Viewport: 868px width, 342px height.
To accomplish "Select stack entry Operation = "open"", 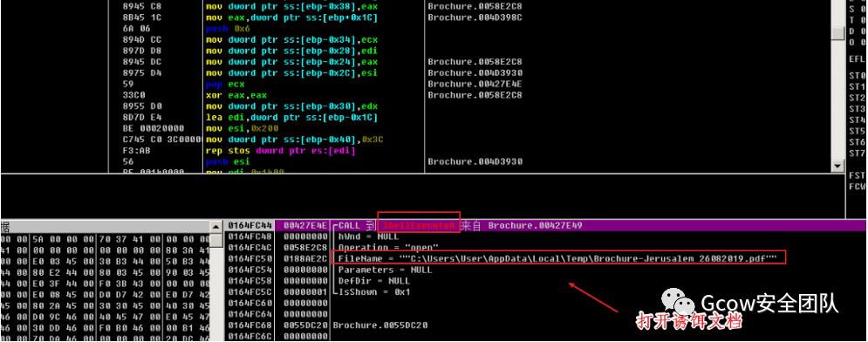I will point(388,248).
